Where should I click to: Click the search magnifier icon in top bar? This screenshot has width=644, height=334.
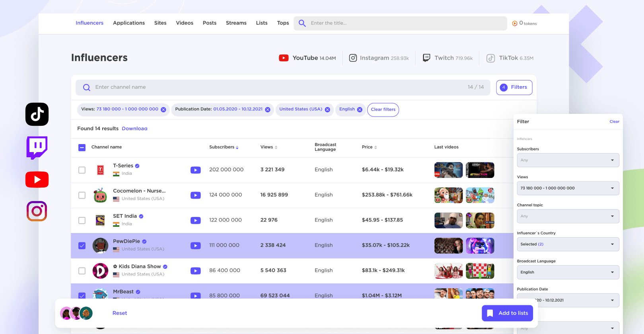pos(302,23)
